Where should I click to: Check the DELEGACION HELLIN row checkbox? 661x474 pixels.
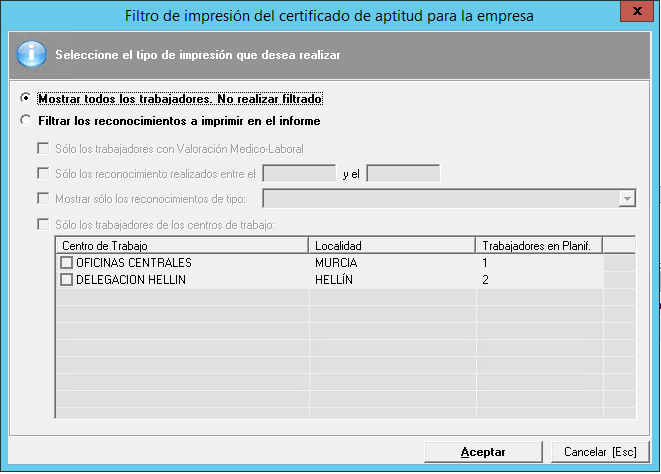(67, 281)
